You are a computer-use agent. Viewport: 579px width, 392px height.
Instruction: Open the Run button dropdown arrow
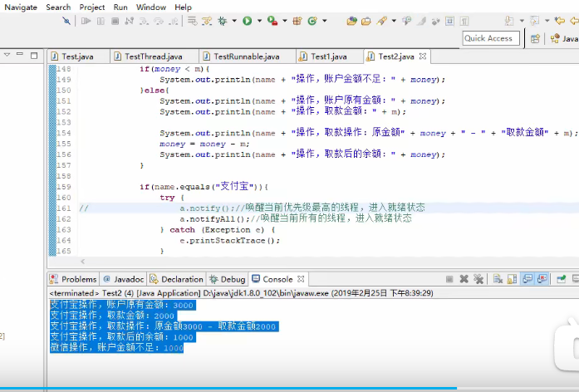coord(259,21)
